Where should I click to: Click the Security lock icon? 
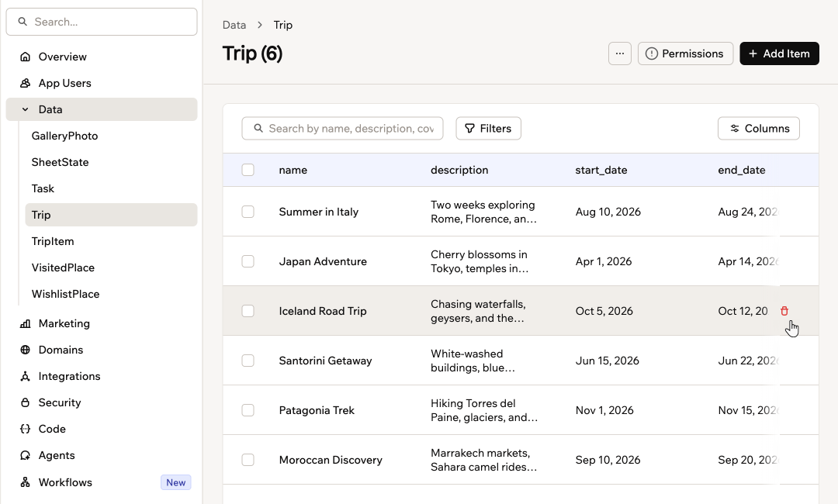(25, 402)
